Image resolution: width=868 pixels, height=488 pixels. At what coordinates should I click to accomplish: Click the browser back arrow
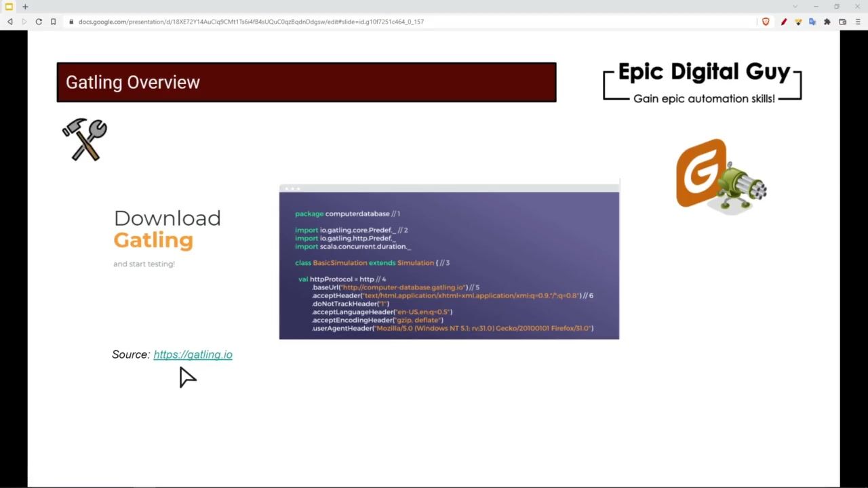point(10,22)
